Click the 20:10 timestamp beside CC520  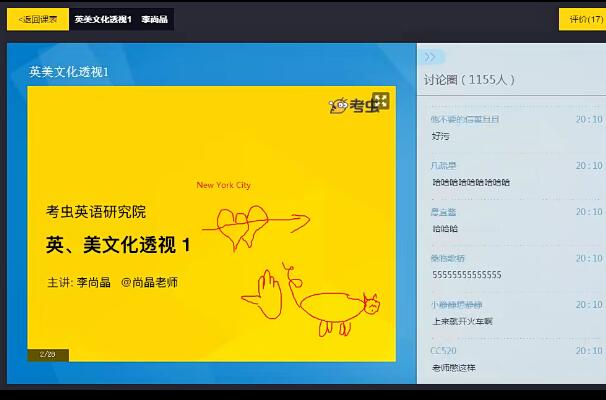pyautogui.click(x=589, y=351)
